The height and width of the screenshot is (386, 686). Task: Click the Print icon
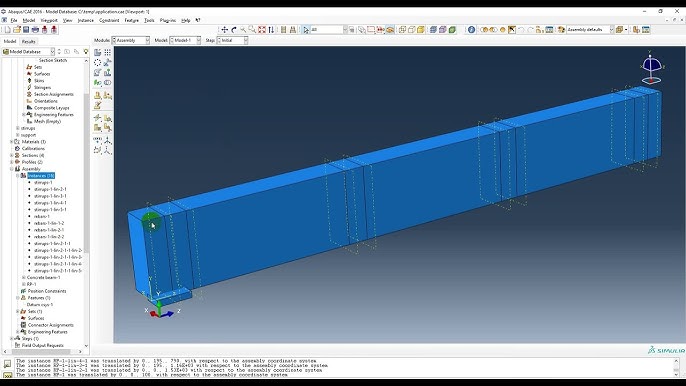click(x=35, y=30)
